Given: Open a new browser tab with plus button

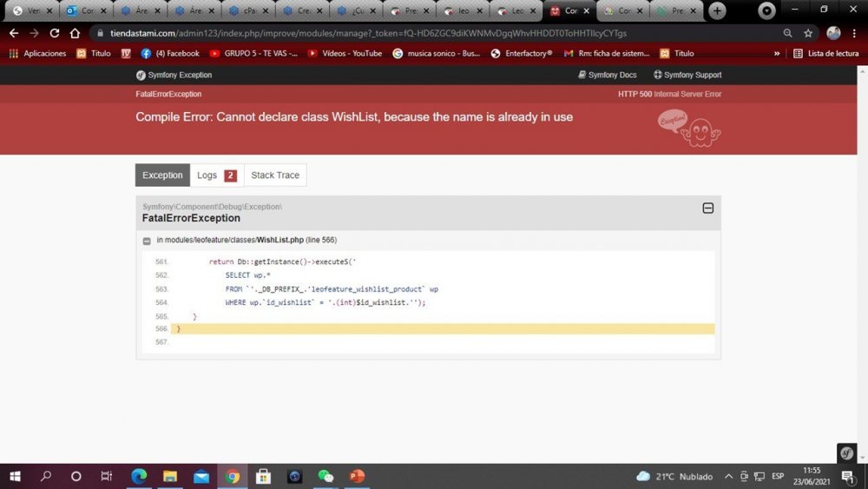Looking at the screenshot, I should [717, 10].
